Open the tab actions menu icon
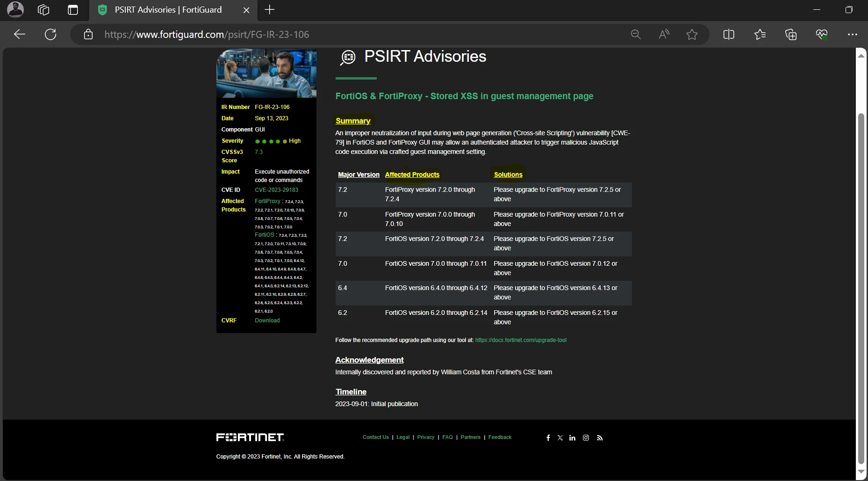 point(73,10)
